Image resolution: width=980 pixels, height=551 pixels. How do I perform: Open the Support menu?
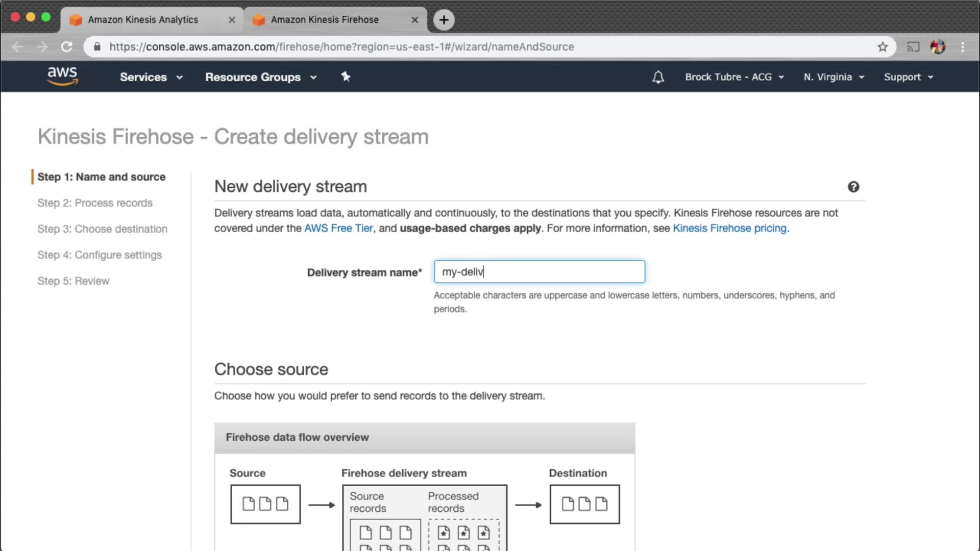click(x=908, y=77)
